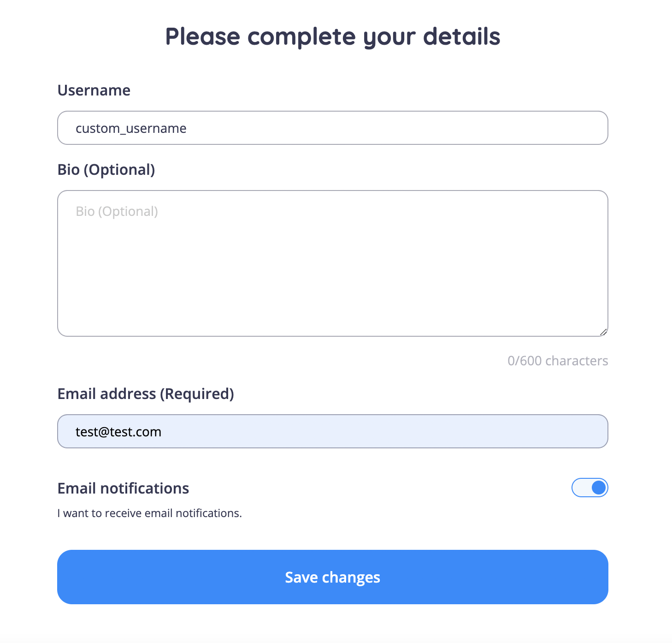
Task: Click the blue knob of the notifications switch
Action: 598,488
